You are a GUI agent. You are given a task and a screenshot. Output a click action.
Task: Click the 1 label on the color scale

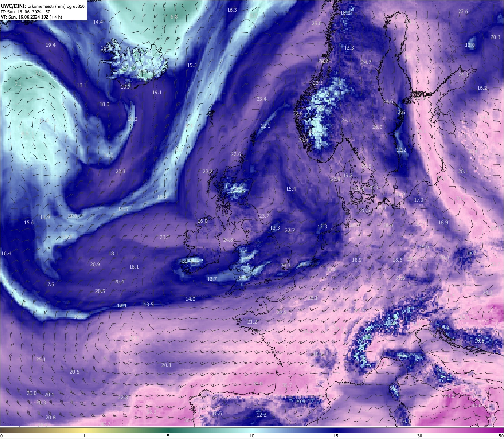click(x=84, y=436)
